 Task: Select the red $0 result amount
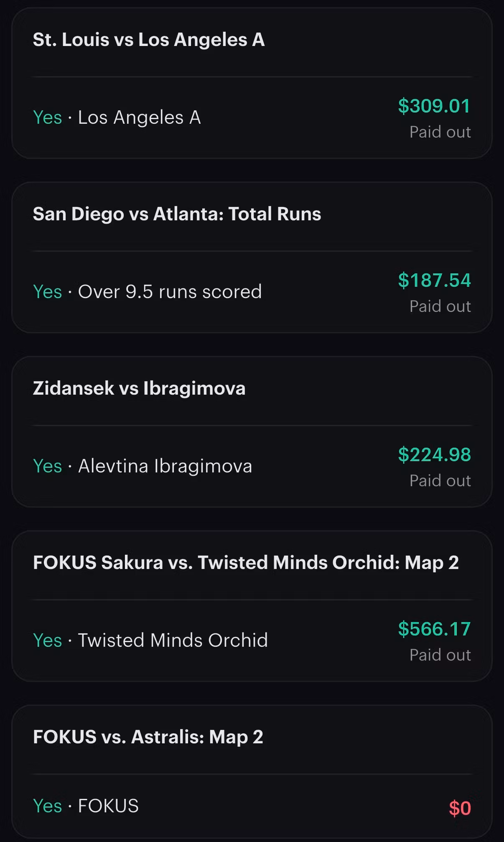coord(460,808)
